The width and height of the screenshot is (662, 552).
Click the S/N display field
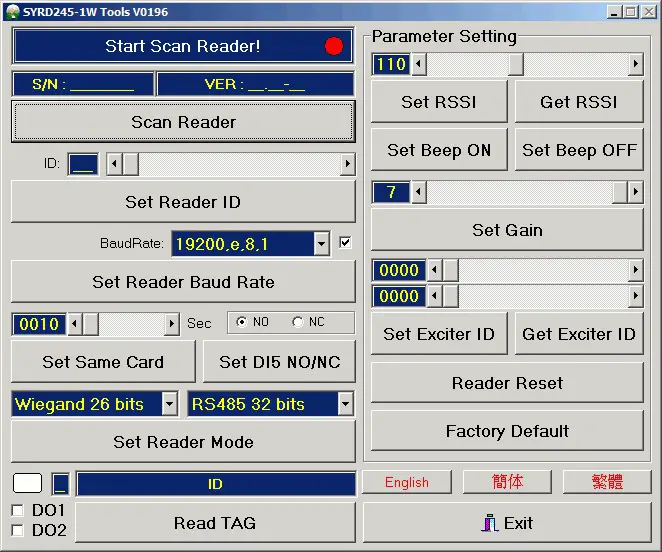pos(83,84)
